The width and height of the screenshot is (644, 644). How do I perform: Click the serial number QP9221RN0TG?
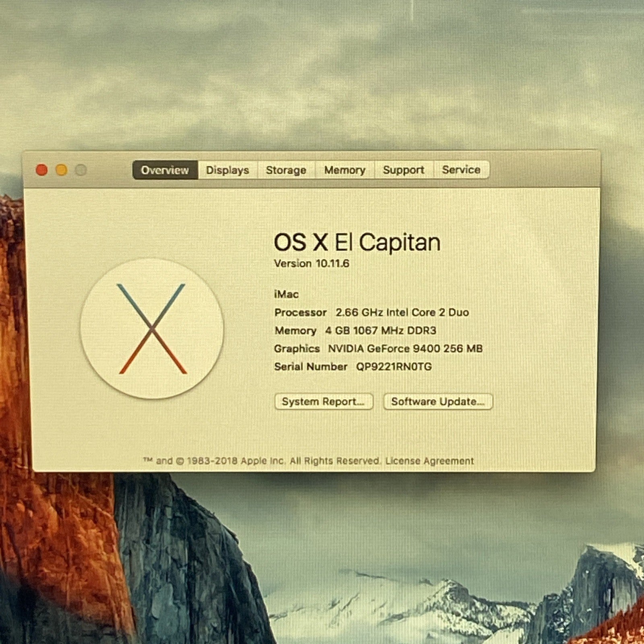point(394,367)
